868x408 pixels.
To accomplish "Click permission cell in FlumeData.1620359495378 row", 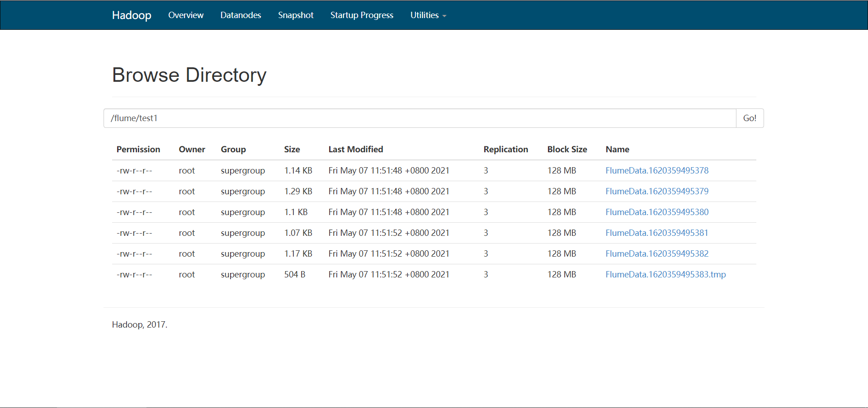I will click(x=134, y=170).
